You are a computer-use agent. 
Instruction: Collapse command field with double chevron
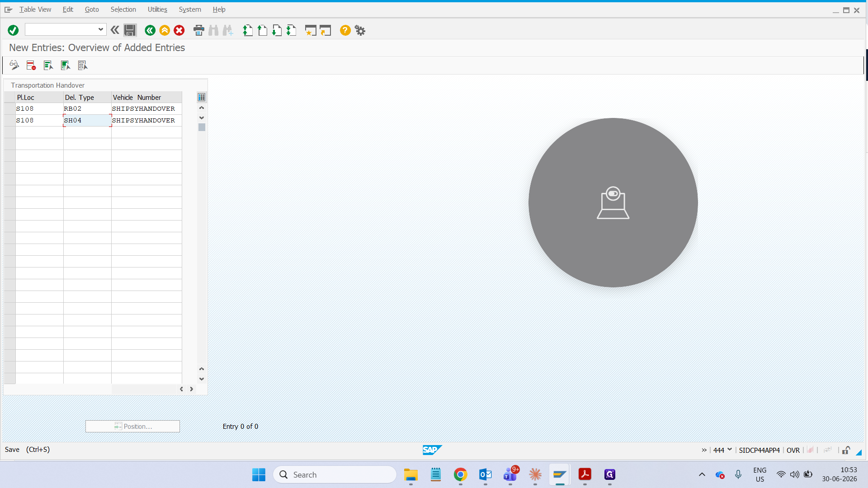(115, 30)
